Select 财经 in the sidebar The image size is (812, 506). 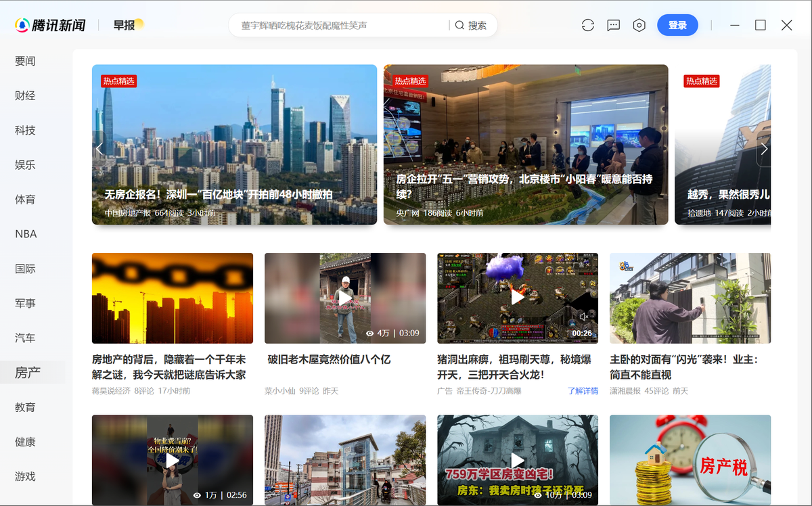pyautogui.click(x=25, y=95)
